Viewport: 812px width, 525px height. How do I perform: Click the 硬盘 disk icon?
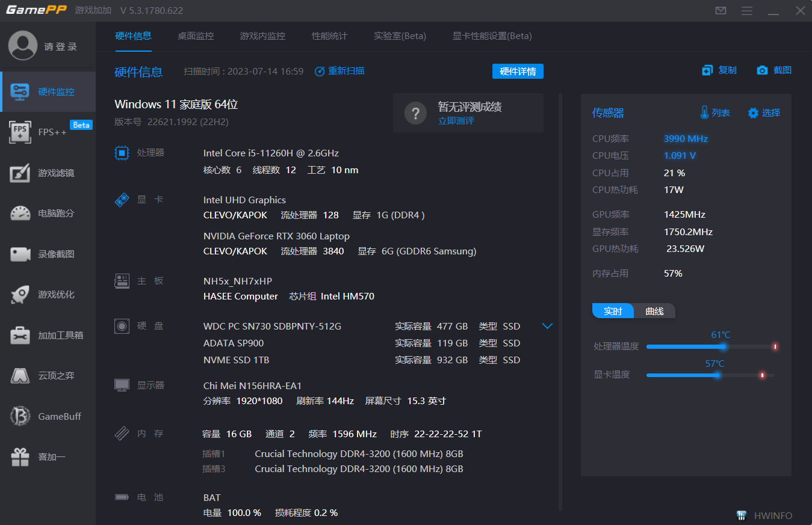(122, 326)
